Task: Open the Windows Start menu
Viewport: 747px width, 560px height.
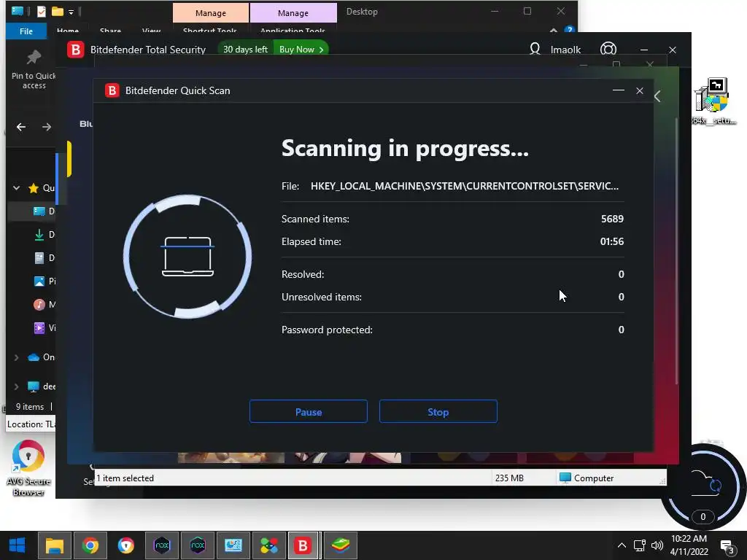Action: click(x=18, y=545)
